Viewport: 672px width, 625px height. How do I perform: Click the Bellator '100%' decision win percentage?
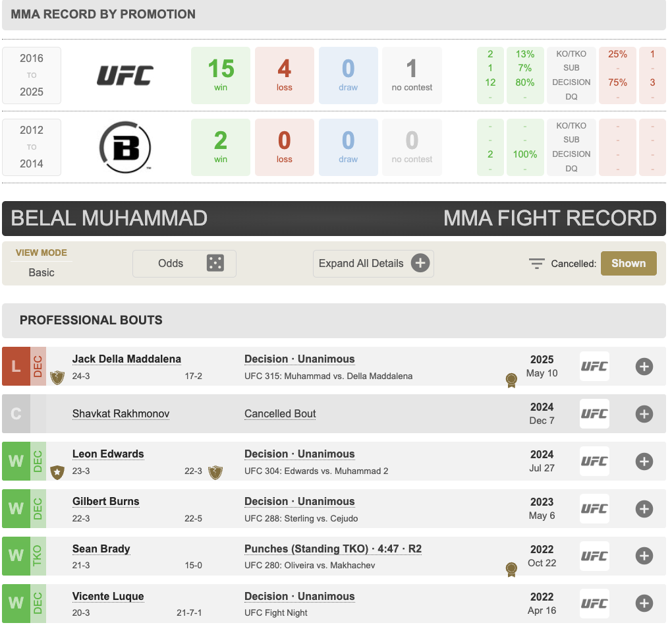coord(524,154)
